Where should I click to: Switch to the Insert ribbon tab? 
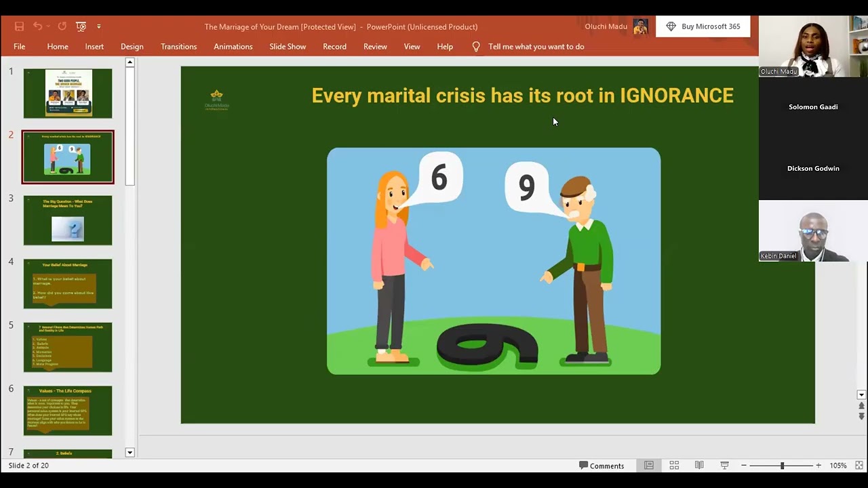94,47
